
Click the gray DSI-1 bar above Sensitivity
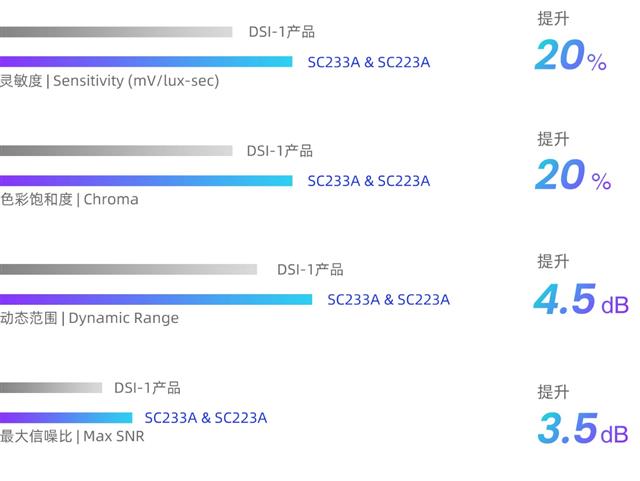[115, 32]
